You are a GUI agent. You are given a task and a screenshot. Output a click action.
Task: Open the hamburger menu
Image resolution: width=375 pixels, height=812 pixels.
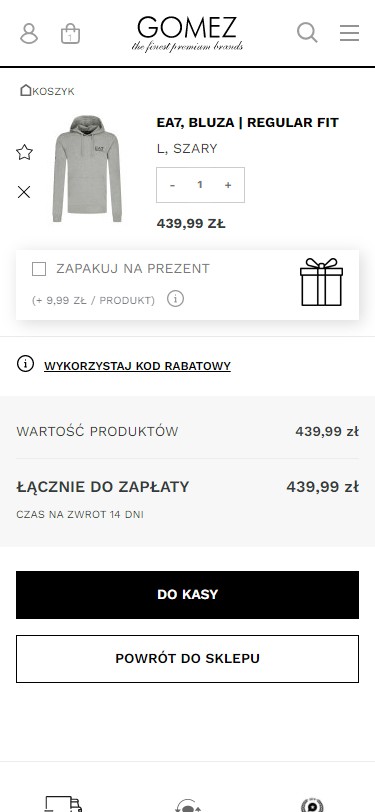pos(350,33)
